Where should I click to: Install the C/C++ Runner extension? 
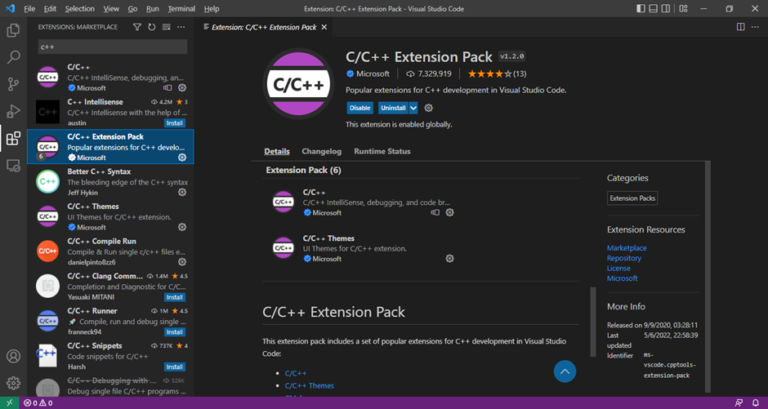point(174,331)
